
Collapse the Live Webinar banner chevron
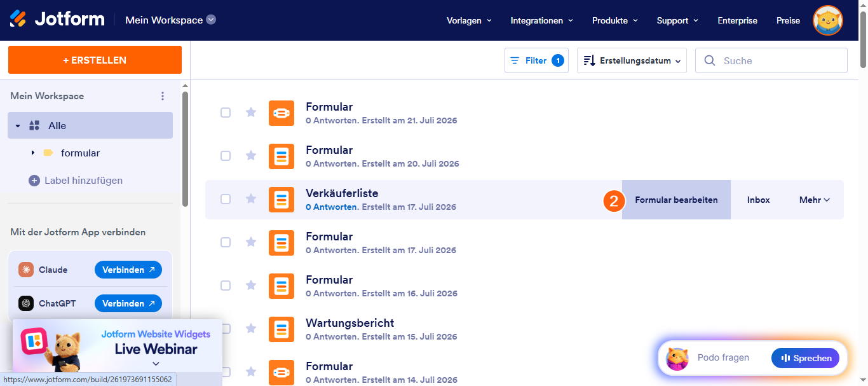click(x=156, y=364)
